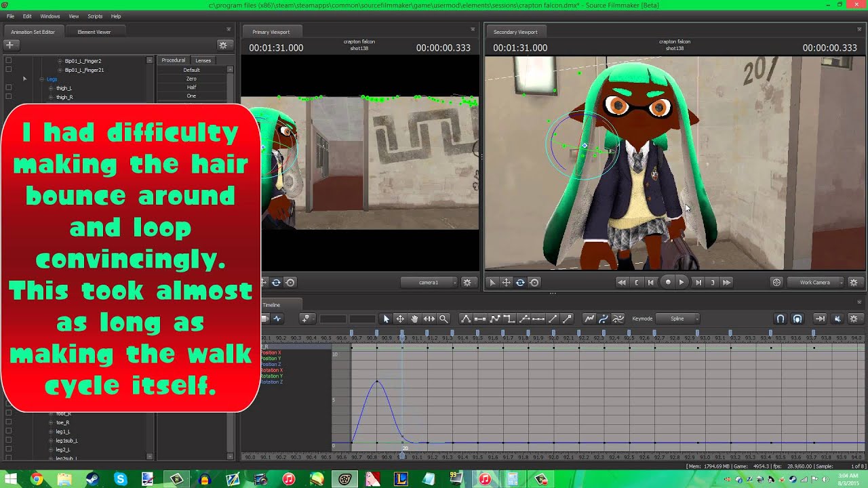Click the Zero preset slider
This screenshot has width=868, height=488.
pos(192,79)
